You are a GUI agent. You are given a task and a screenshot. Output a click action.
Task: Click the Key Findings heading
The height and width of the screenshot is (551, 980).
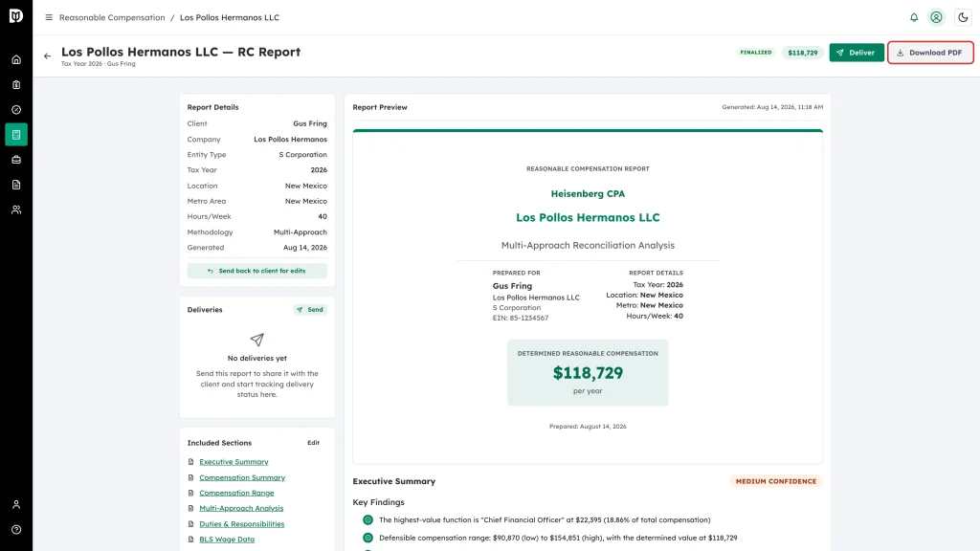pos(378,502)
